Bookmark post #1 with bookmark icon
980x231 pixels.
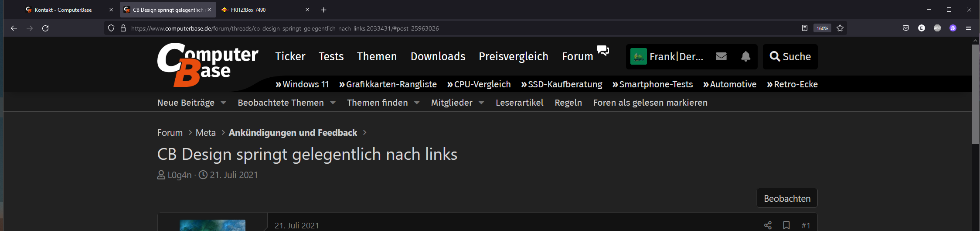[x=786, y=225]
